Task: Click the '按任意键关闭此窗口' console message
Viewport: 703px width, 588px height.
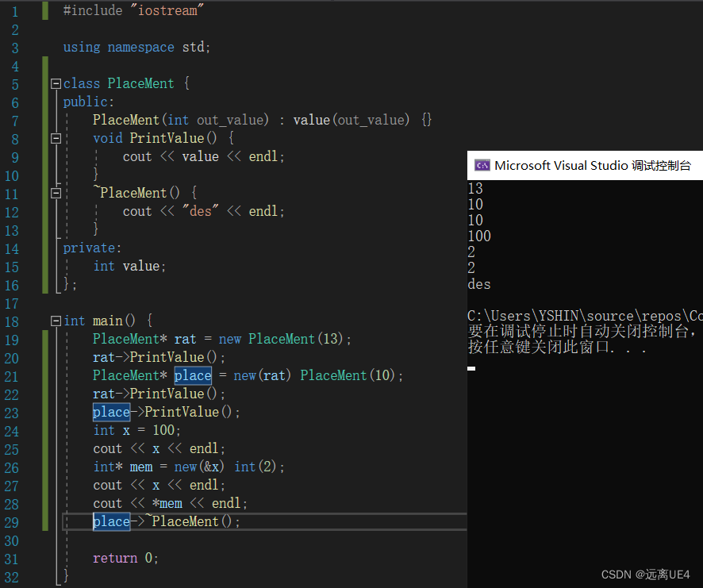Action: (x=557, y=347)
